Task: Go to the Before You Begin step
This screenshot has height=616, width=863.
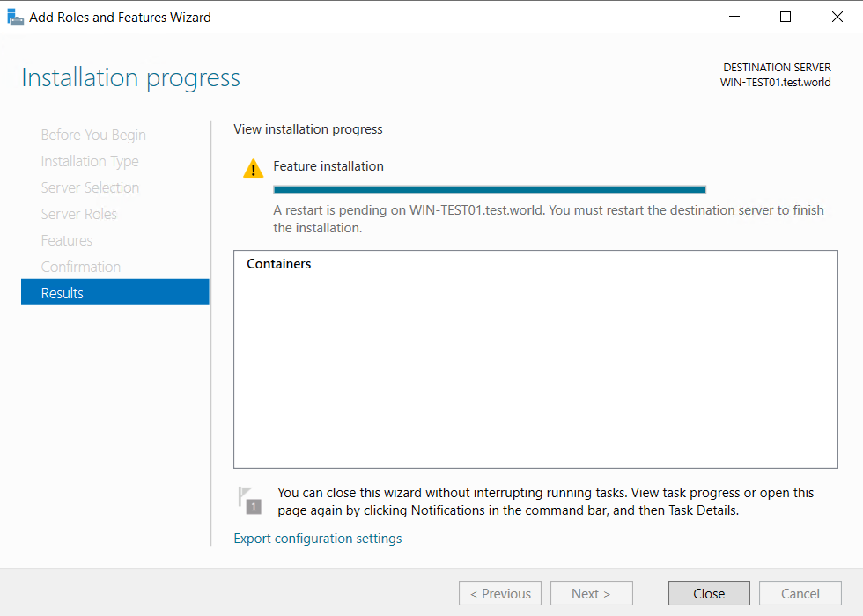Action: (93, 135)
